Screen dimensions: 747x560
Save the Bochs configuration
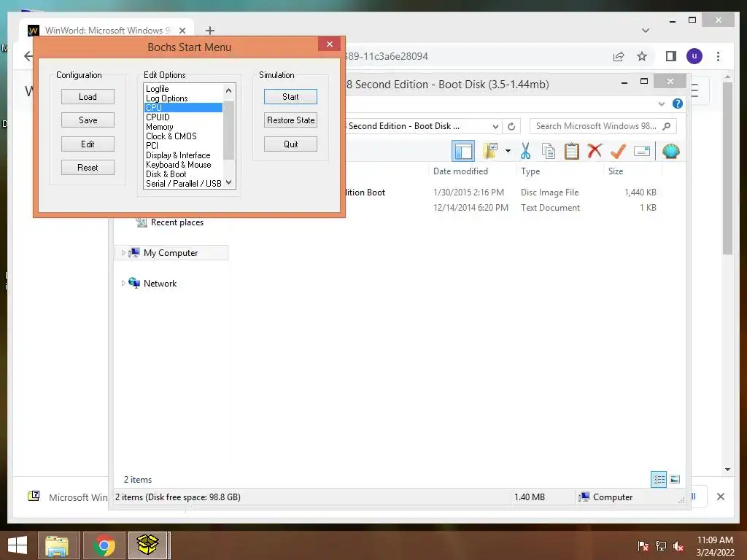click(88, 120)
